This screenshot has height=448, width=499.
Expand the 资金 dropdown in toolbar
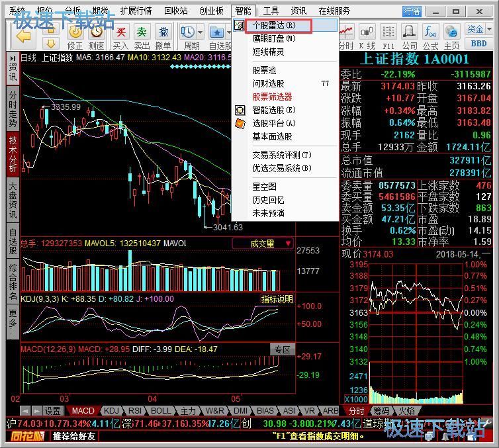(478, 29)
